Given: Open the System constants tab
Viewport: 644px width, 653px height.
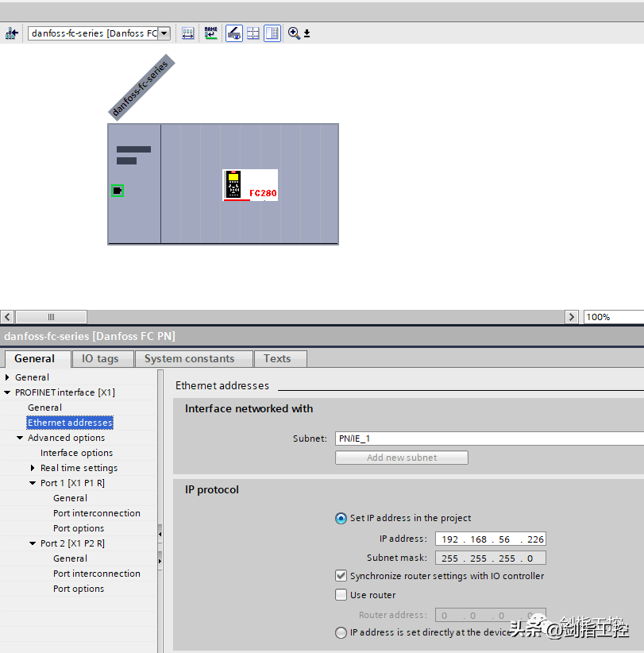Looking at the screenshot, I should (x=189, y=359).
